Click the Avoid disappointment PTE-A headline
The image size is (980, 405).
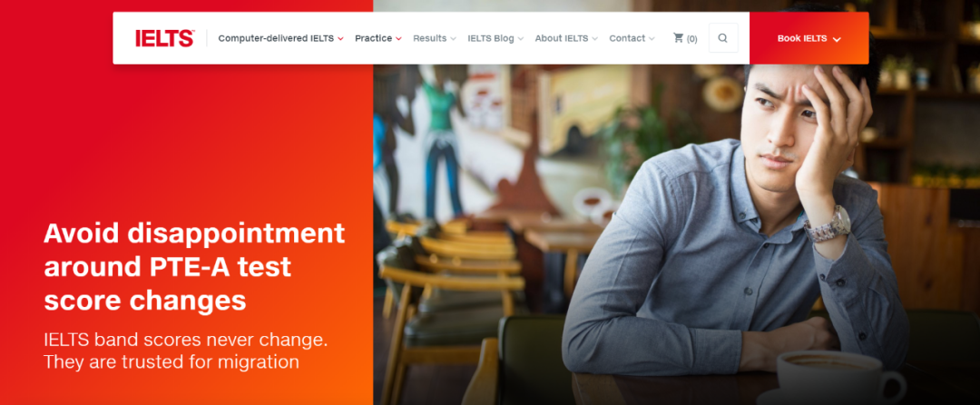click(x=194, y=267)
